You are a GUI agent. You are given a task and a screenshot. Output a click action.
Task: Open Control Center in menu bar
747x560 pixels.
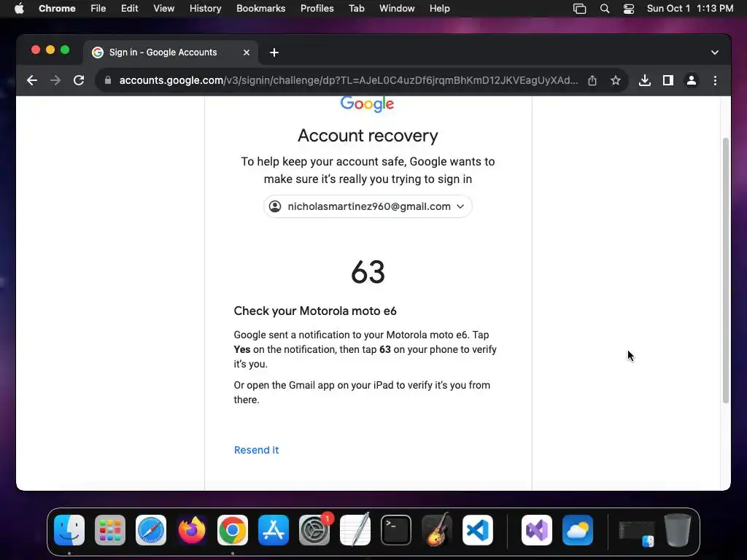(629, 9)
